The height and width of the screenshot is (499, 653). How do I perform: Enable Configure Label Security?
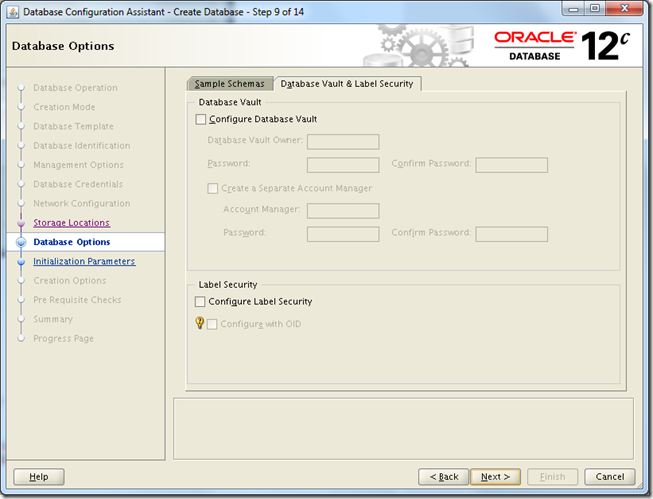[200, 302]
